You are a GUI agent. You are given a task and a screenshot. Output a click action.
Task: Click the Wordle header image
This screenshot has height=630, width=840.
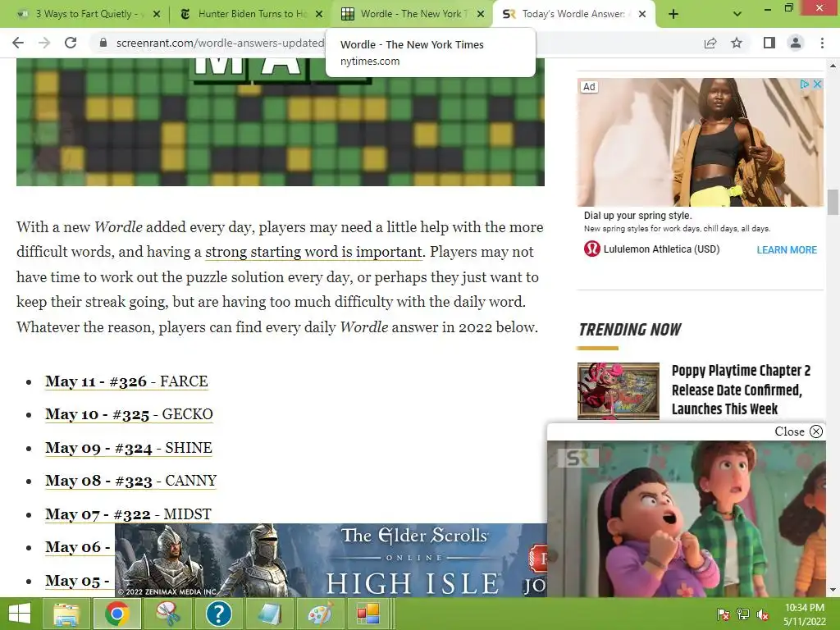(x=281, y=122)
